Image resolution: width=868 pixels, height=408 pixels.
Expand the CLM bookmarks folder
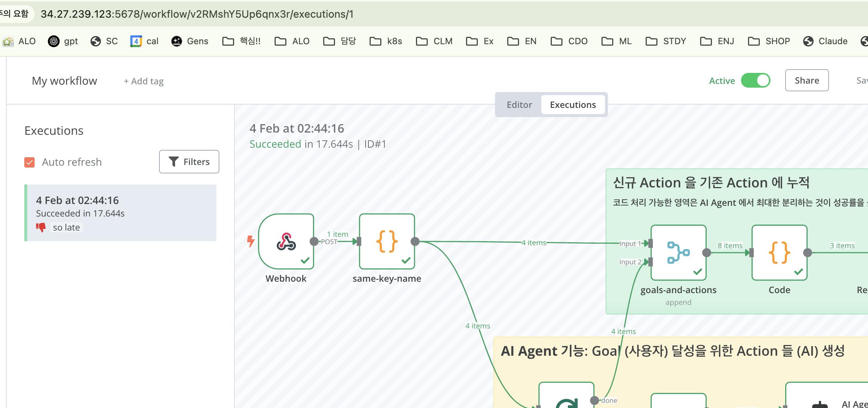pyautogui.click(x=434, y=41)
